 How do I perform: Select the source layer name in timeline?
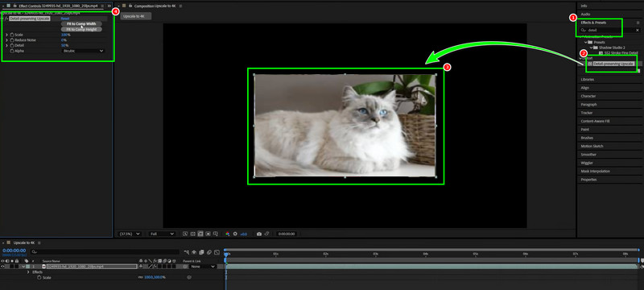pos(92,266)
